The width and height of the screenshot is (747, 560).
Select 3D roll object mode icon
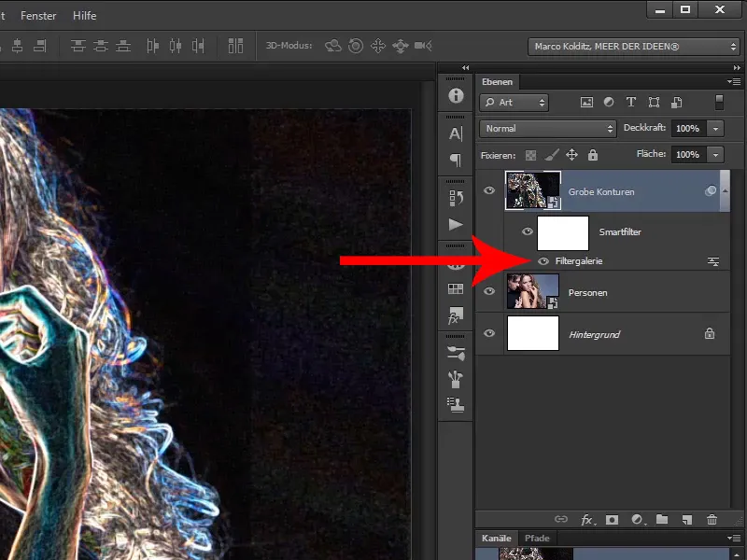click(x=356, y=46)
